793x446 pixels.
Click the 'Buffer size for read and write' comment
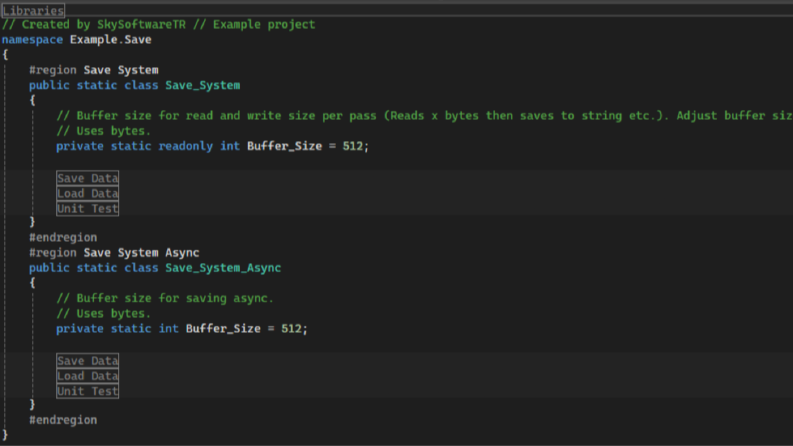[424, 116]
